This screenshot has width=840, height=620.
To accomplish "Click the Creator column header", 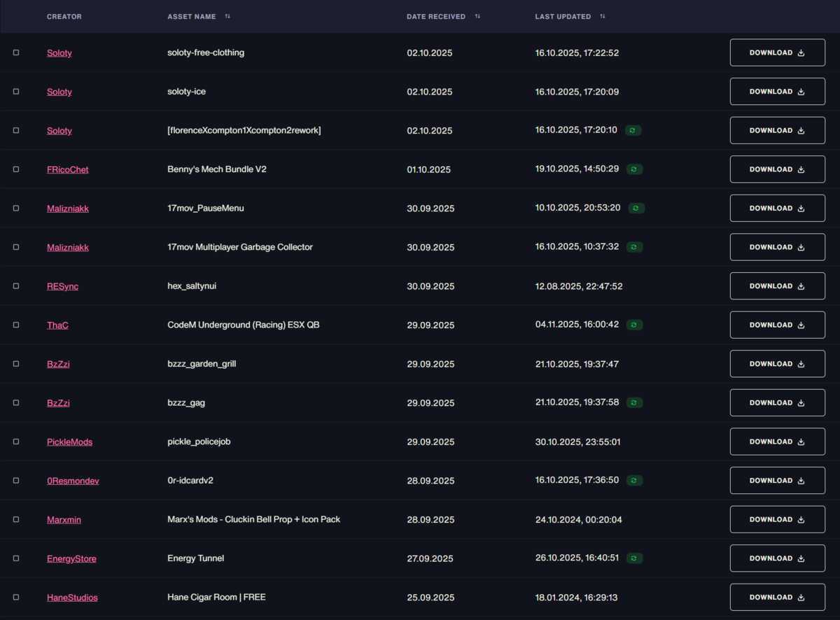I will point(64,17).
